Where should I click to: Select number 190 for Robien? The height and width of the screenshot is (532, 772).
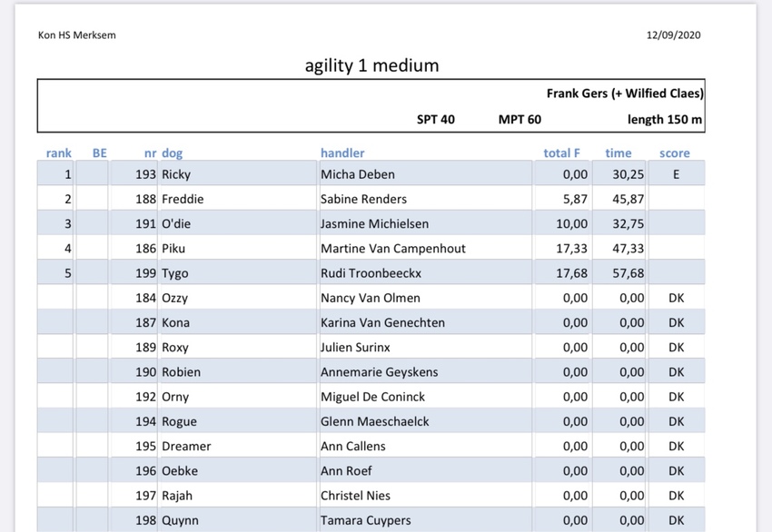(145, 372)
